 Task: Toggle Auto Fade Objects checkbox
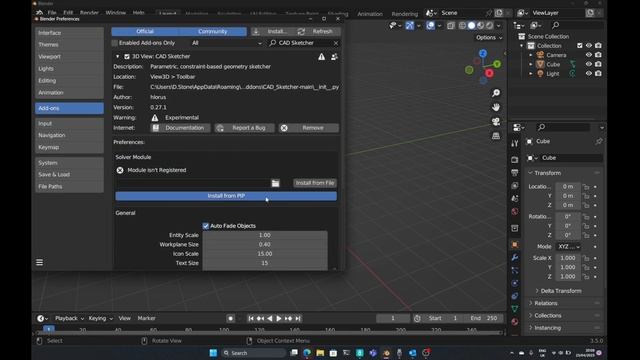click(206, 226)
